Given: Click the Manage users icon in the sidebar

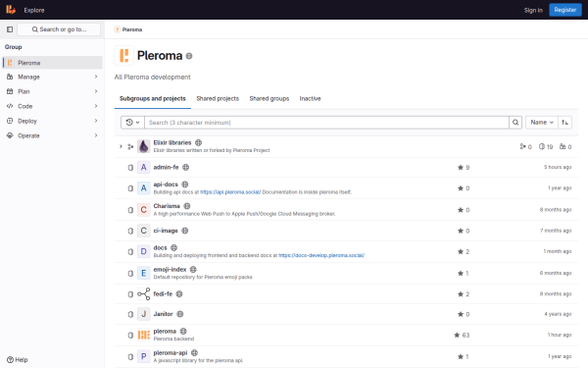Looking at the screenshot, I should pos(10,77).
